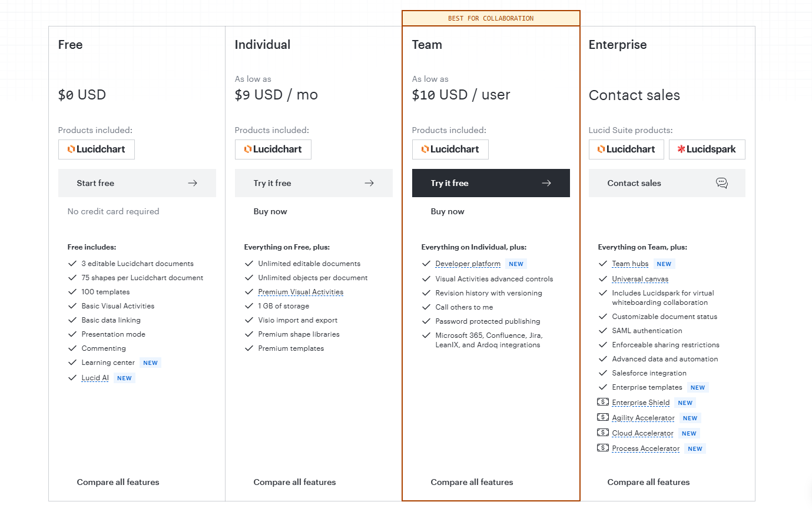812x515 pixels.
Task: Click the Lucidchart logo in Individual plan
Action: point(273,149)
